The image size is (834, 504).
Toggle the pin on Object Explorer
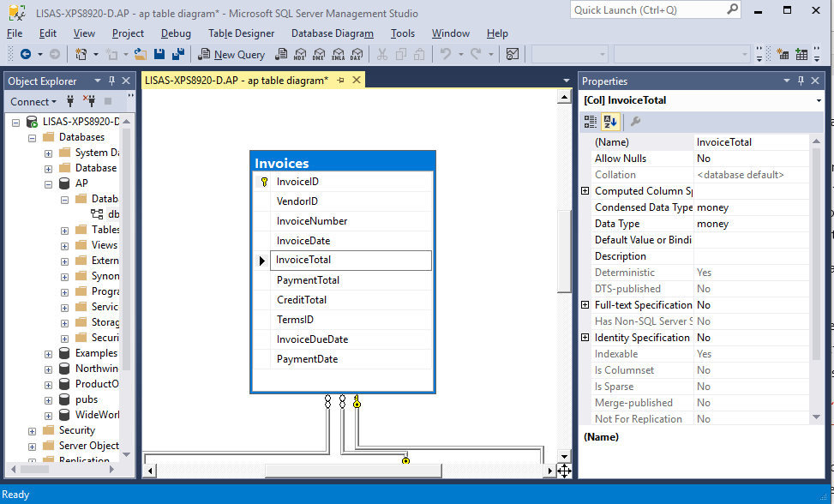(x=113, y=81)
